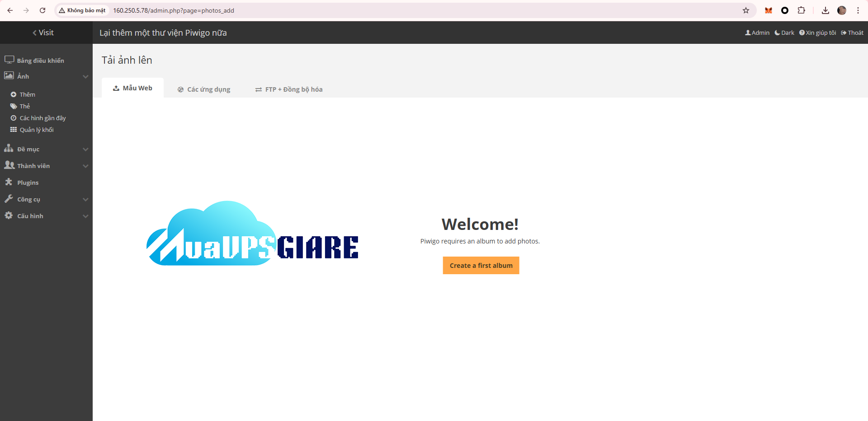This screenshot has width=868, height=421.
Task: Toggle Dark mode in the header
Action: coord(784,33)
